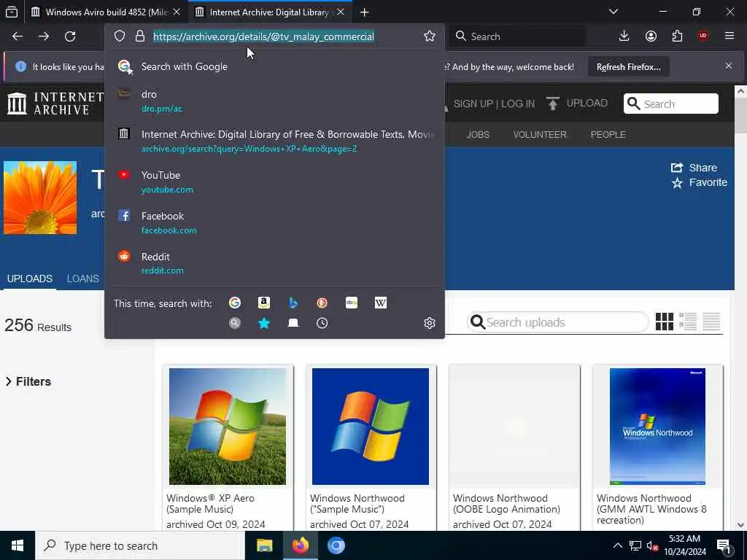Screen dimensions: 747x560
Task: Open uBlock Origin extension icon
Action: click(703, 36)
